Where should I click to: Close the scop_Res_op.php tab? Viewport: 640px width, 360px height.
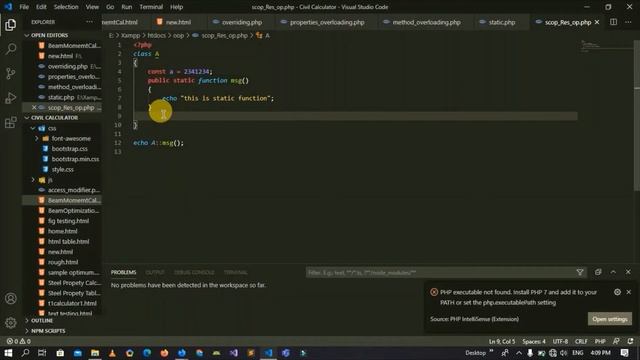point(597,22)
